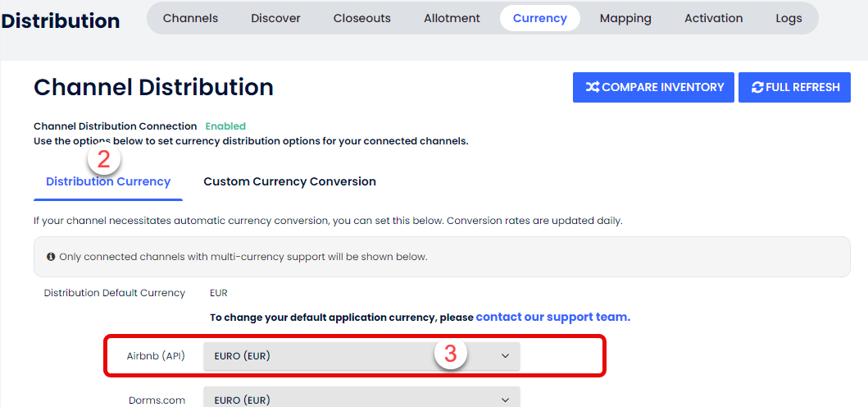The width and height of the screenshot is (868, 407).
Task: Switch to the Channels tab
Action: pos(190,18)
